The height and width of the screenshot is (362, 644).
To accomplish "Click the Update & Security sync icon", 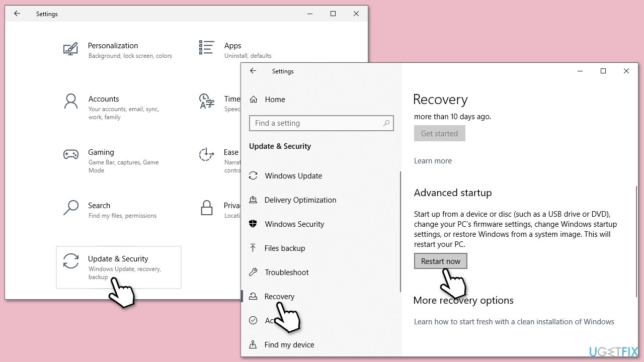I will click(x=71, y=261).
